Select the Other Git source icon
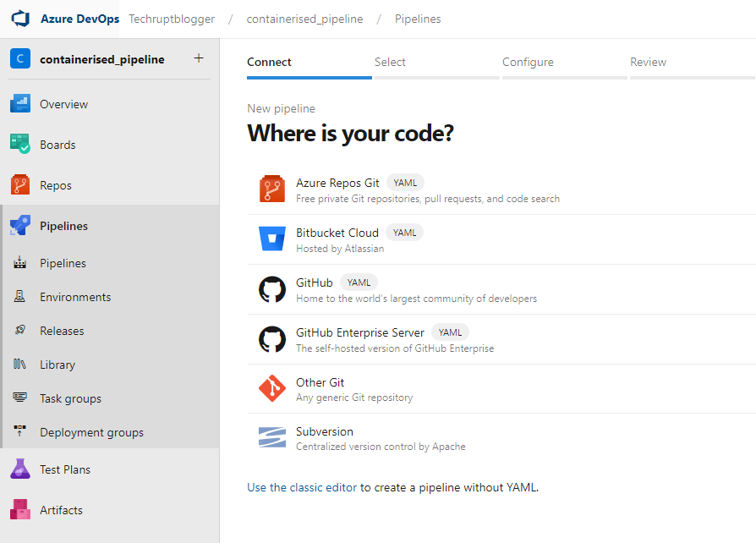 272,389
